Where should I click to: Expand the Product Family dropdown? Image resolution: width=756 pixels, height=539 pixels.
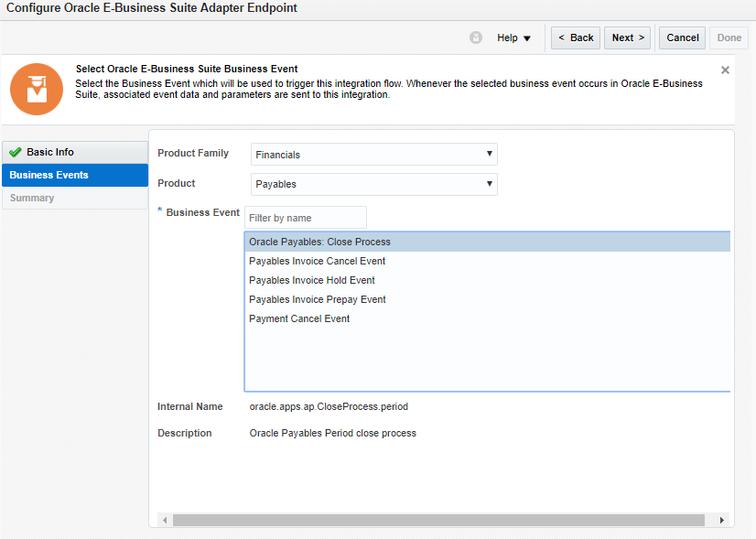pos(373,155)
